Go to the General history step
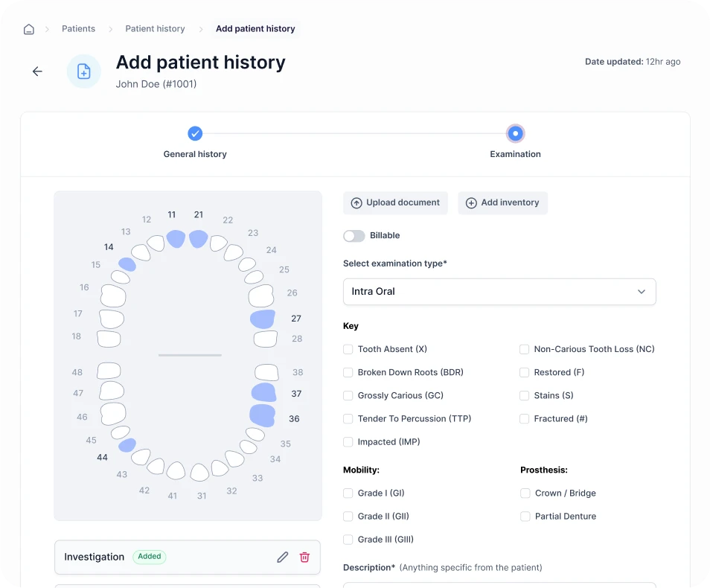710x588 pixels. coord(195,134)
